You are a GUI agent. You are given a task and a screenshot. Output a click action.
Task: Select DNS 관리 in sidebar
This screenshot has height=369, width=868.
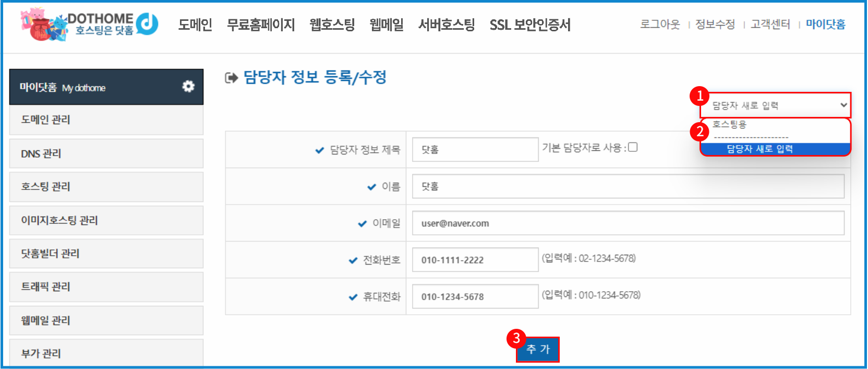(x=106, y=153)
